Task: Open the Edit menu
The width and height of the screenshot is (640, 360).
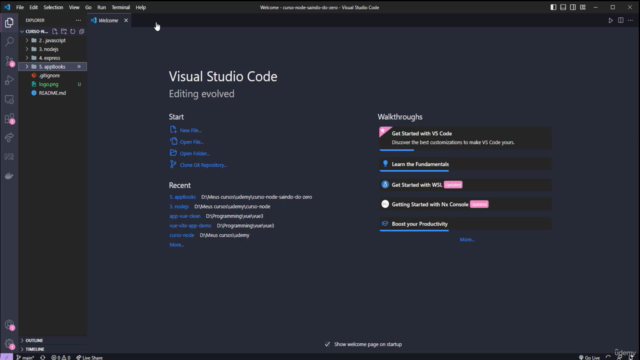Action: click(x=33, y=7)
